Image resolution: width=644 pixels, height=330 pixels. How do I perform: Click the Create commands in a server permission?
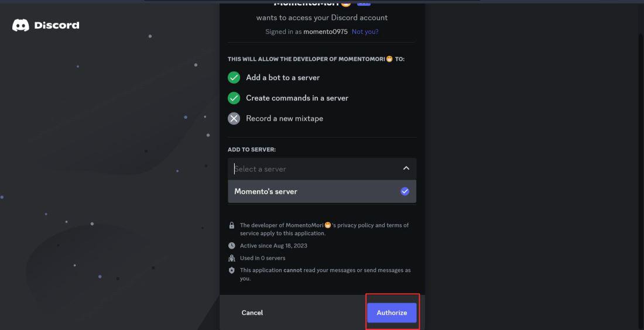tap(297, 98)
